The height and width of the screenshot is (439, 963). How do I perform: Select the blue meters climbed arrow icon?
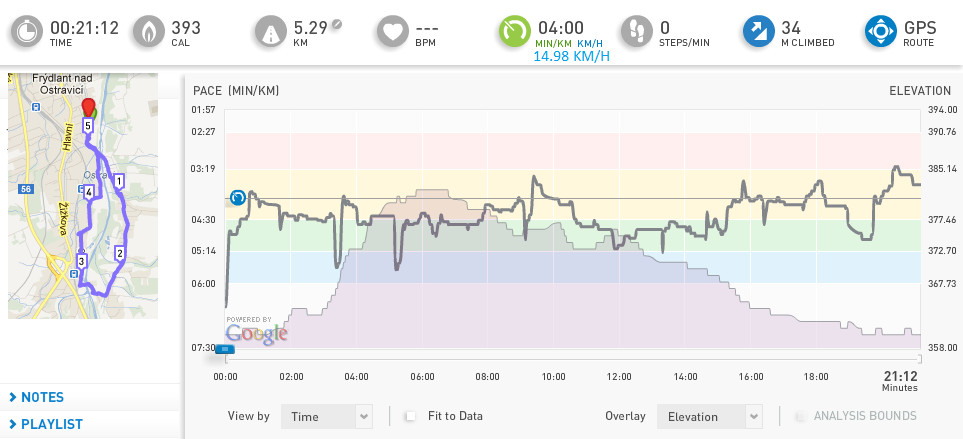[758, 31]
